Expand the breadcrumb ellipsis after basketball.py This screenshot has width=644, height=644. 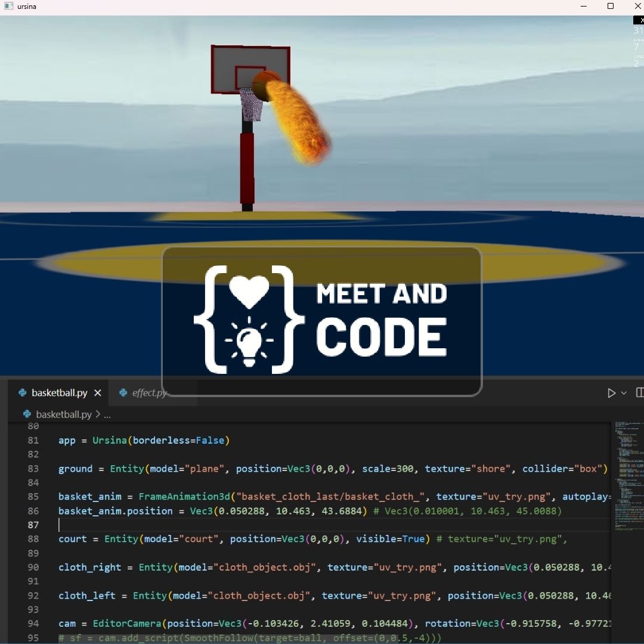107,415
